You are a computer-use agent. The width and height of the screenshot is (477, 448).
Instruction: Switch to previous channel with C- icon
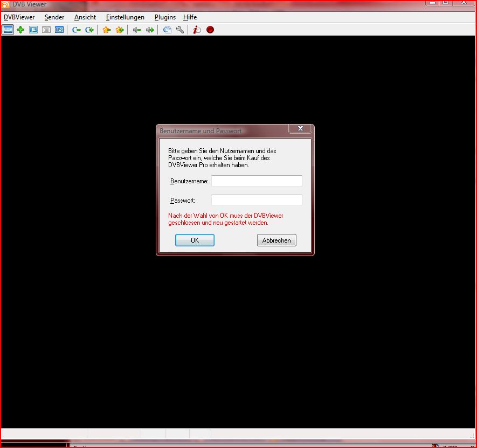point(77,30)
